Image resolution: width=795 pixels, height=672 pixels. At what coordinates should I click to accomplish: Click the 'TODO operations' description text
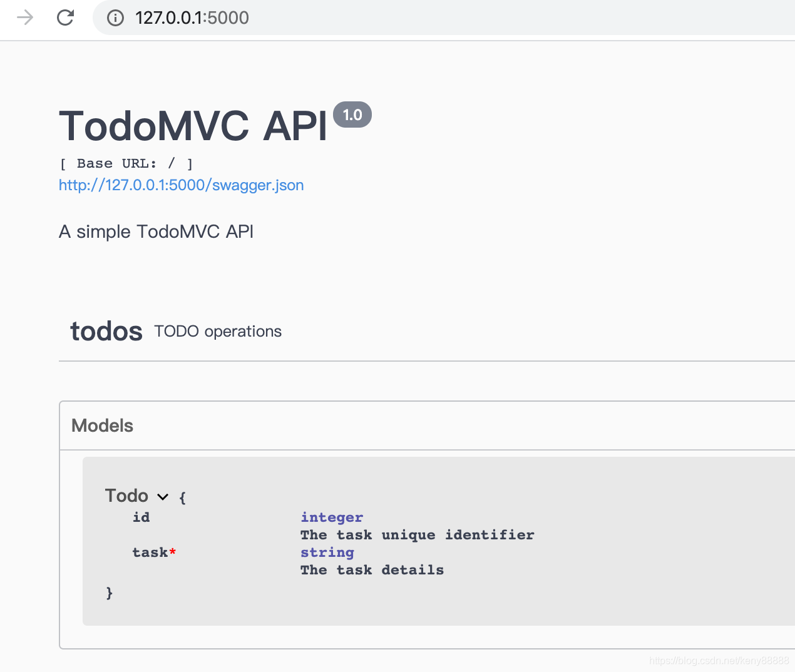pyautogui.click(x=218, y=331)
